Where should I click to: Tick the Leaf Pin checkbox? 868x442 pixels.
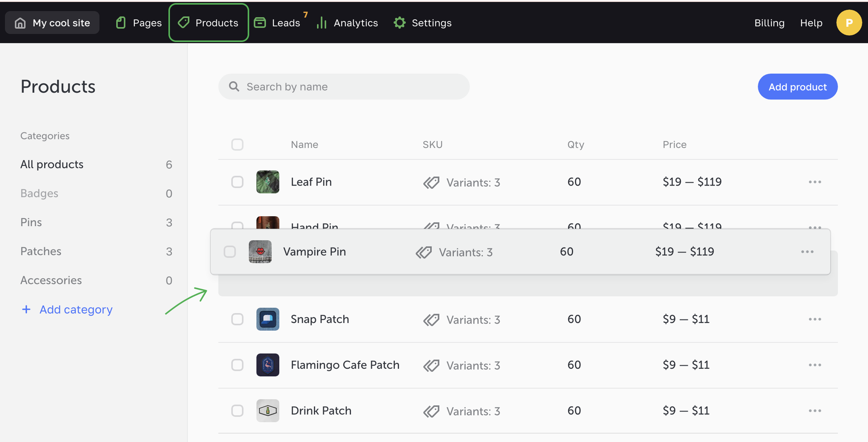coord(237,182)
